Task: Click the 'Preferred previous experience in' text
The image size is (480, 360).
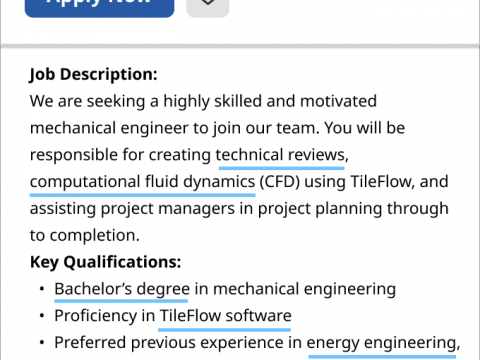Action: 178,343
